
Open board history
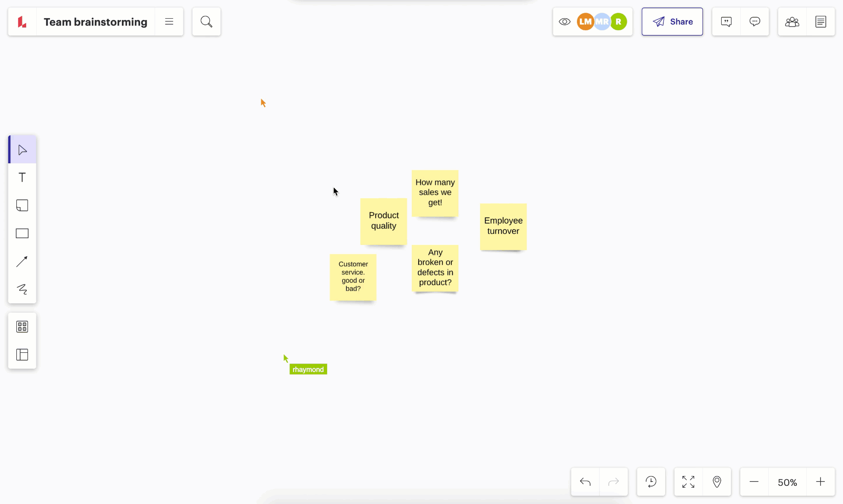(x=651, y=482)
